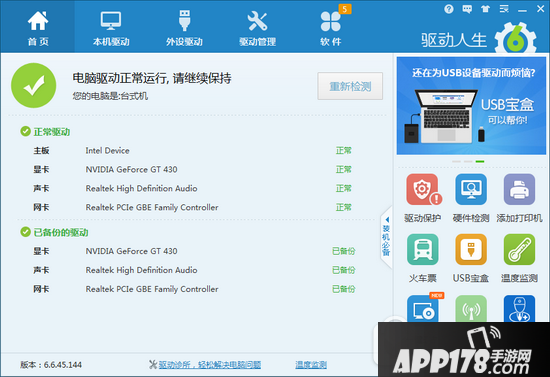
Task: Minimize the window
Action: pyautogui.click(x=522, y=10)
